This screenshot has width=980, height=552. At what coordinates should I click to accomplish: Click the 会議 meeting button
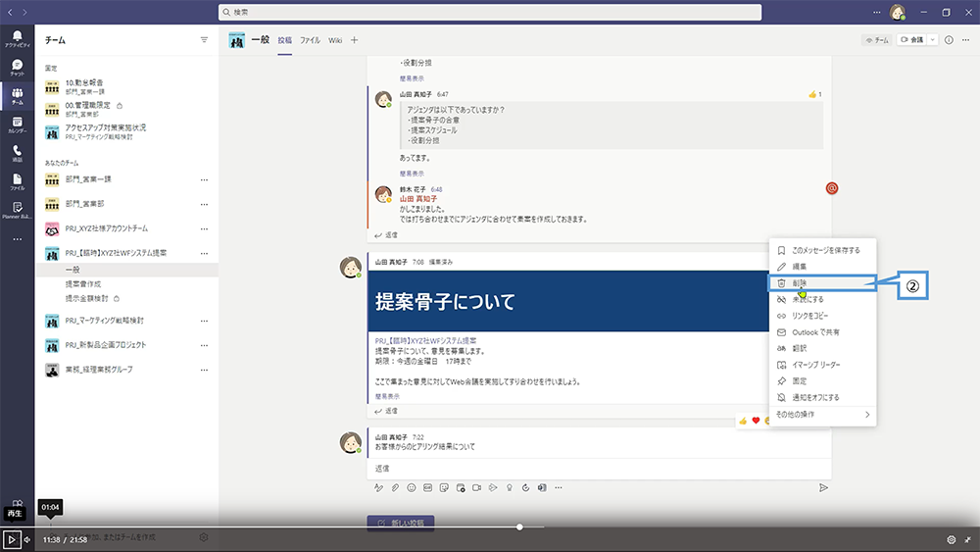click(x=911, y=40)
